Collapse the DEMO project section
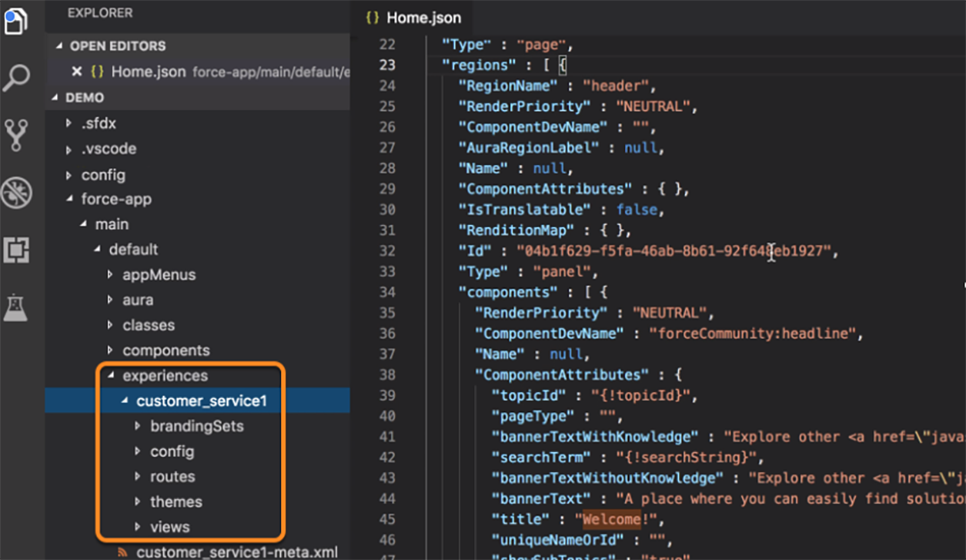Image resolution: width=966 pixels, height=560 pixels. click(x=55, y=98)
